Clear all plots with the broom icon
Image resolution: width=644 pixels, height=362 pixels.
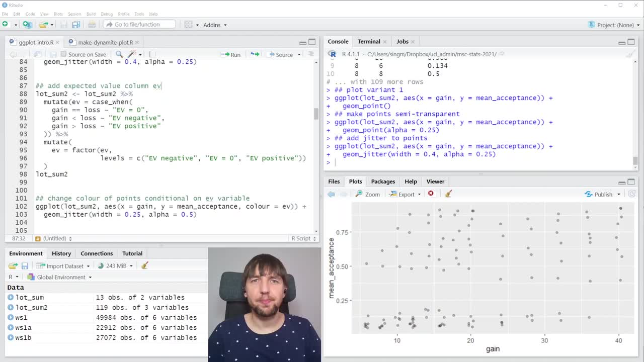pyautogui.click(x=448, y=194)
